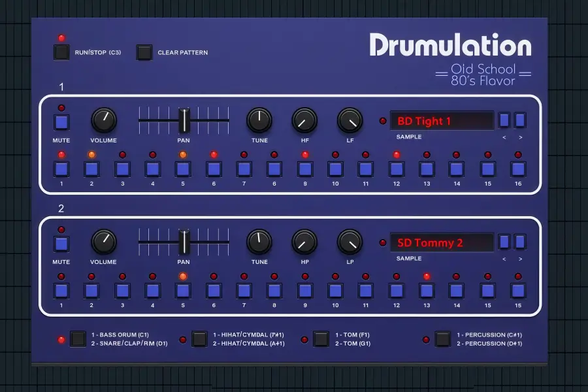Toggle step 6 in channel 2
588x392 pixels.
point(214,291)
